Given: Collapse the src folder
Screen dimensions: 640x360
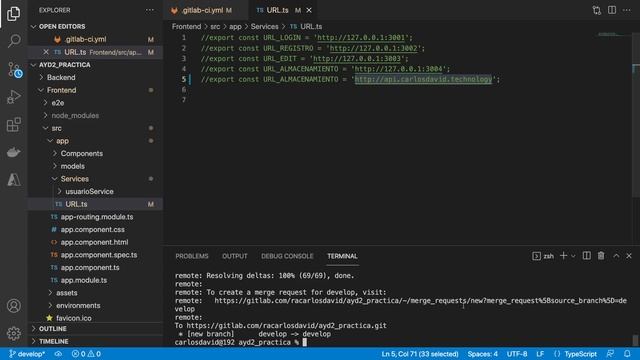Looking at the screenshot, I should pos(56,128).
